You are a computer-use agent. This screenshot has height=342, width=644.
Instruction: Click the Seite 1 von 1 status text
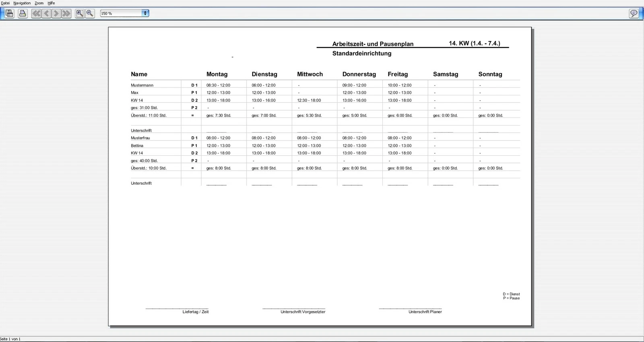pyautogui.click(x=10, y=339)
